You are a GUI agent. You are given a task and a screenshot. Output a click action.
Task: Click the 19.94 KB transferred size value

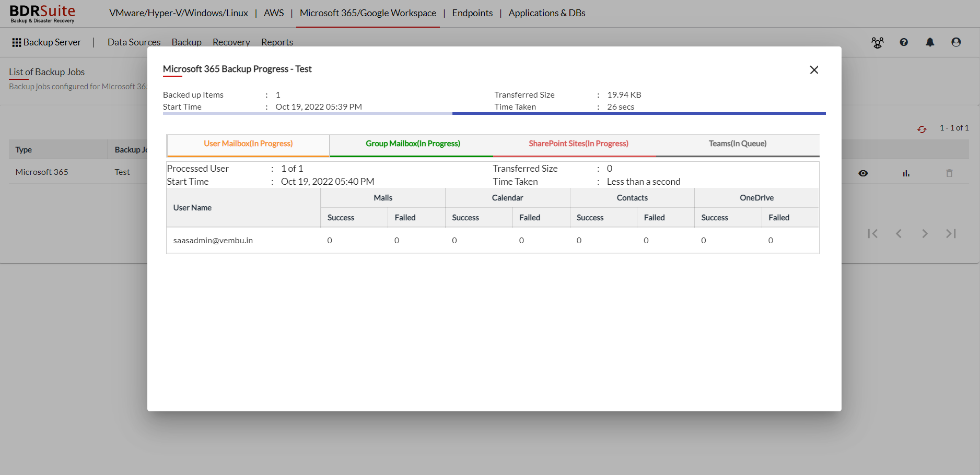[x=624, y=95]
